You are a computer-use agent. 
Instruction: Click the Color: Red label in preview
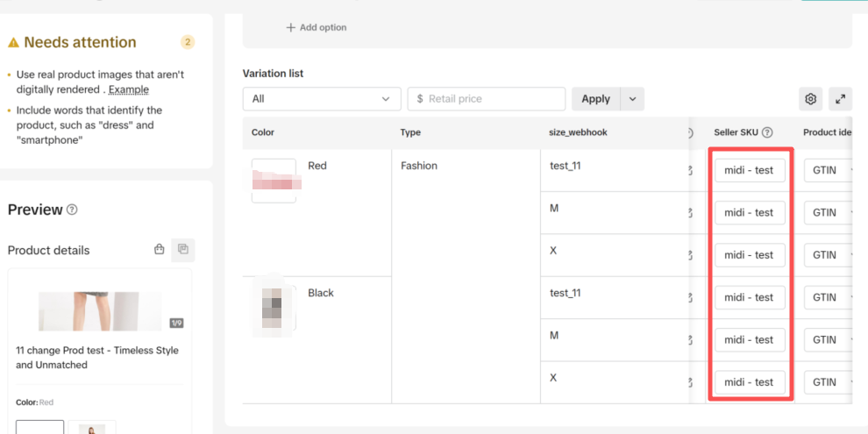click(x=34, y=402)
